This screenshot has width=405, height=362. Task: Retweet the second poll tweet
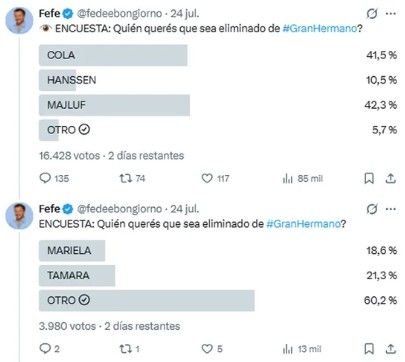coord(126,349)
